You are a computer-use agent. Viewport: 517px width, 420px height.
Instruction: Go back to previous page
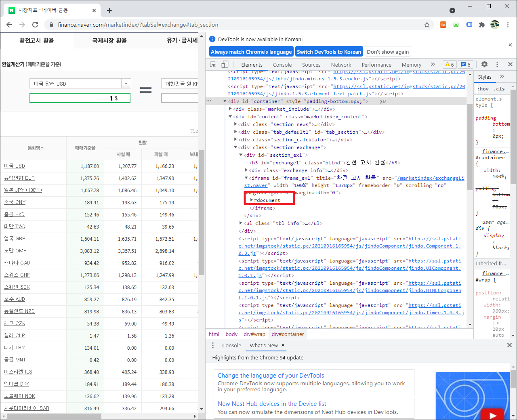pyautogui.click(x=9, y=25)
